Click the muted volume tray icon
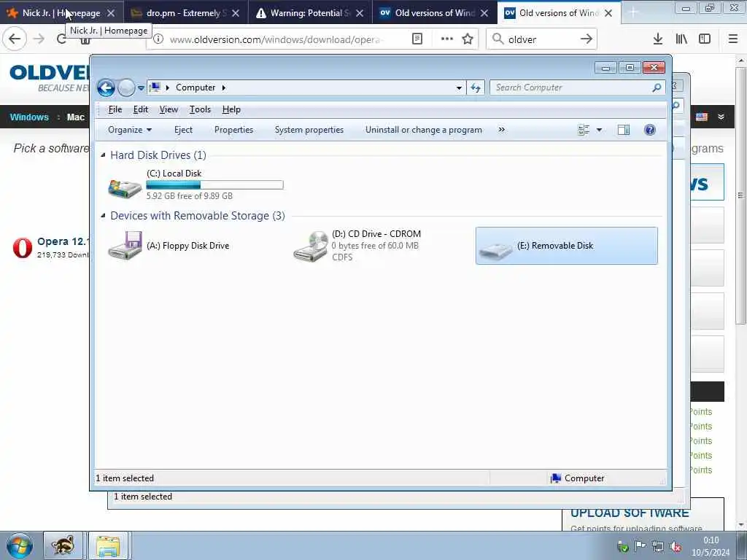This screenshot has width=747, height=560. pyautogui.click(x=676, y=547)
